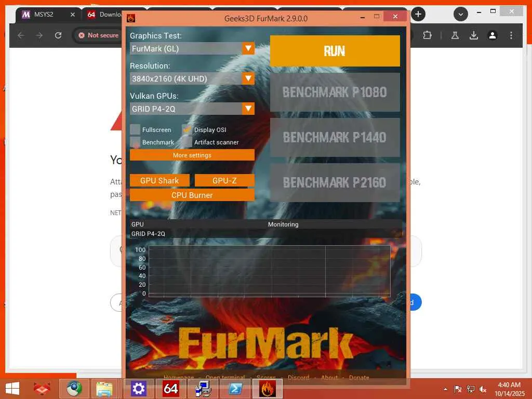Click the muted volume tray icon
This screenshot has width=532, height=399.
483,389
